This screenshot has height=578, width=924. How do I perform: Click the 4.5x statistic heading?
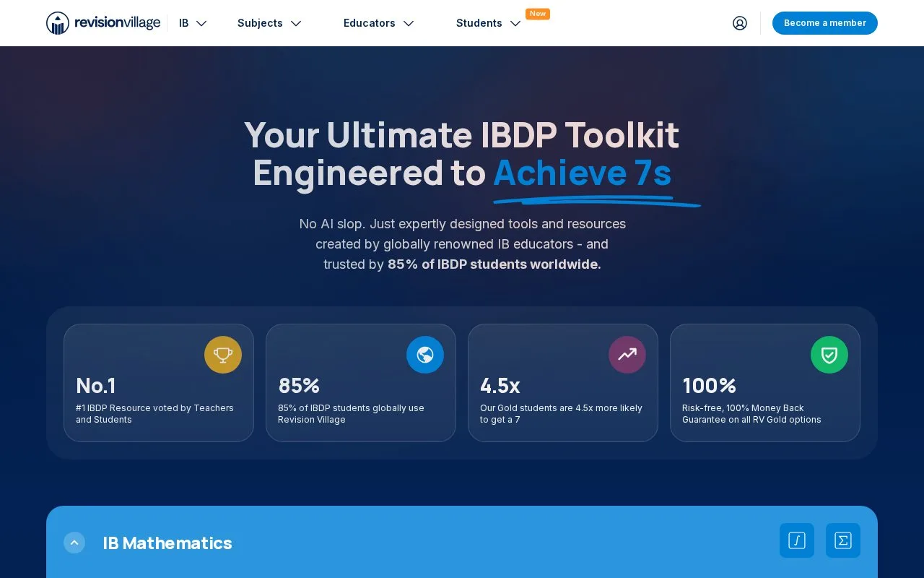[x=500, y=385]
